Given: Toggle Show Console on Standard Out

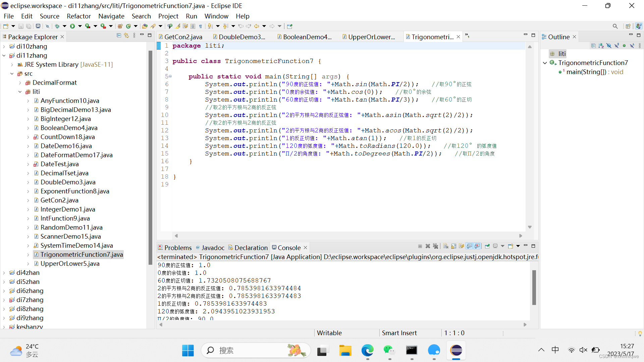Looking at the screenshot, I should click(x=469, y=246).
